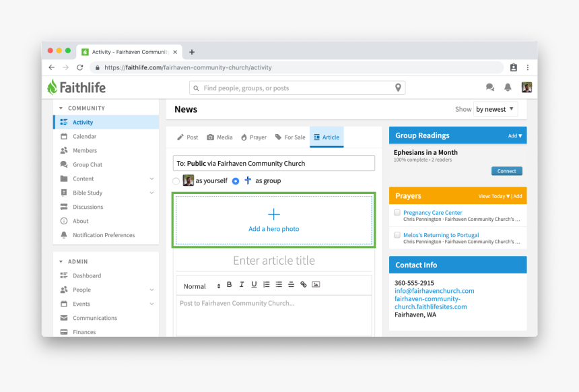The height and width of the screenshot is (392, 579).
Task: Click the Faithlife logo
Action: [x=77, y=88]
